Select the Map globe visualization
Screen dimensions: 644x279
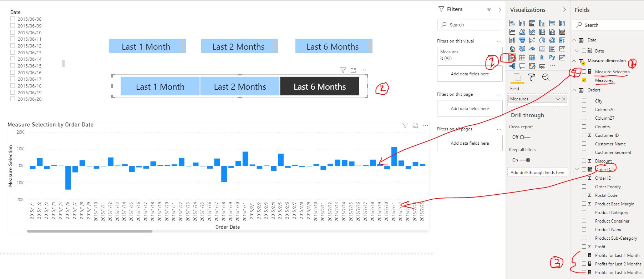[512, 49]
